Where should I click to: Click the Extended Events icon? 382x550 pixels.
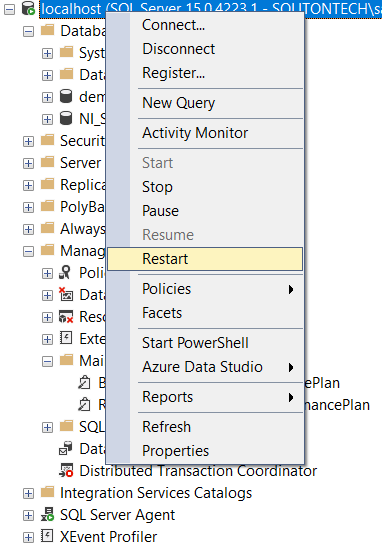pos(66,338)
